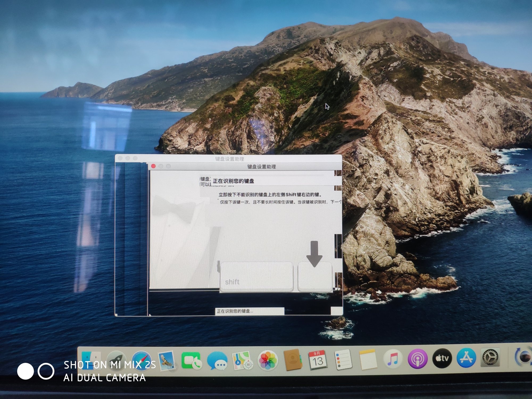Open System Preferences gear icon
This screenshot has width=532, height=399.
490,357
